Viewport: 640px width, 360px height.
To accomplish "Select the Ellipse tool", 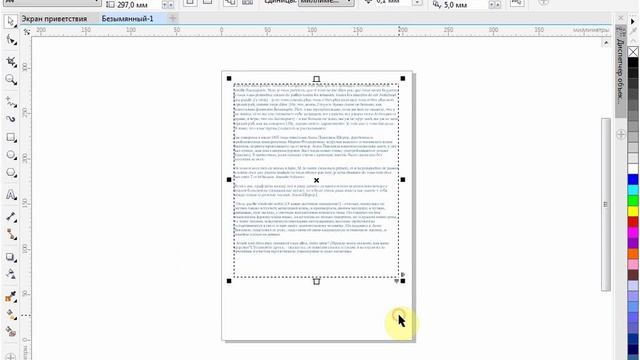I will click(11, 155).
